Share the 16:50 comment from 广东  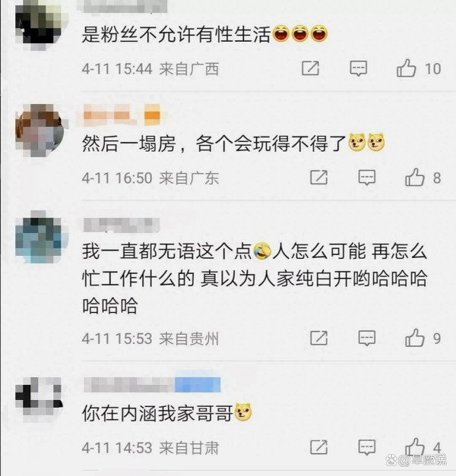click(x=319, y=178)
